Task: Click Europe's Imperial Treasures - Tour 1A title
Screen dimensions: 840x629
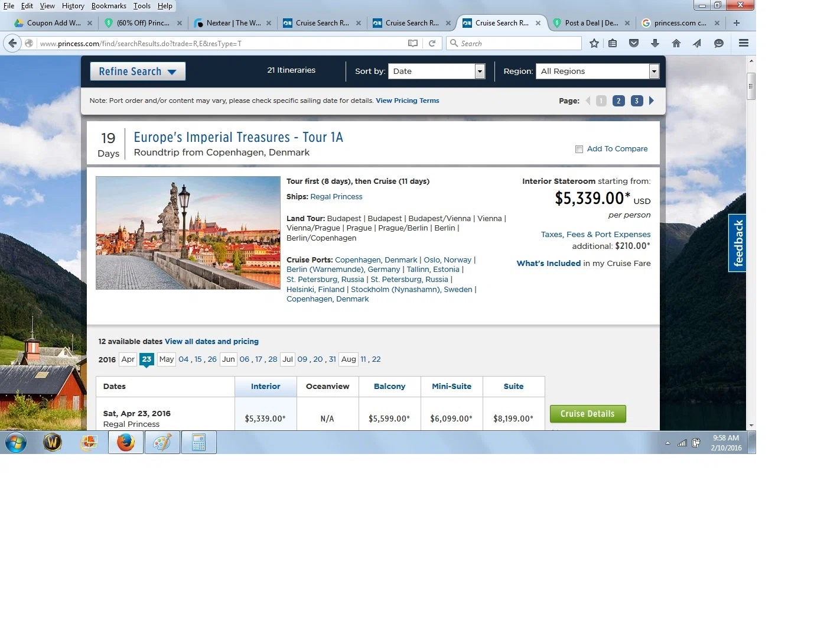Action: pyautogui.click(x=238, y=137)
